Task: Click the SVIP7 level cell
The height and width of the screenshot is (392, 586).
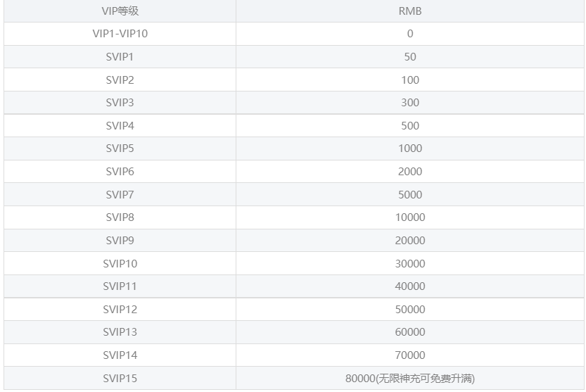Action: [x=120, y=195]
